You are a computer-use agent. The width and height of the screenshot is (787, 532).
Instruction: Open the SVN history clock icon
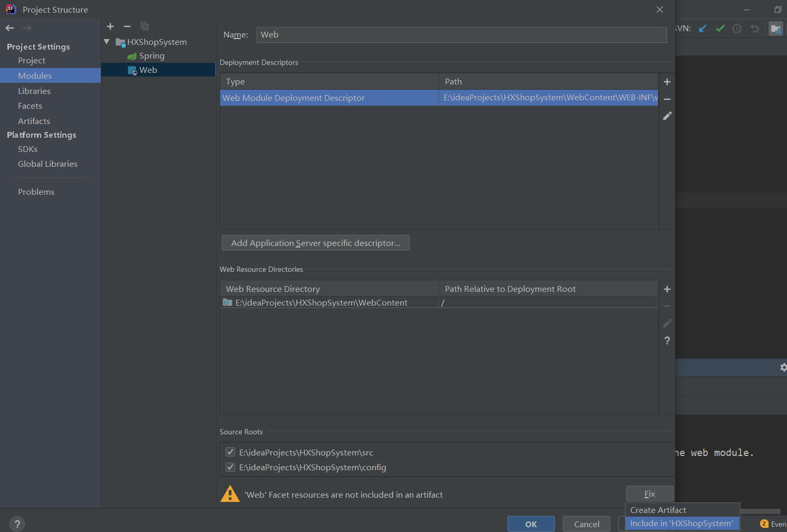[x=737, y=28]
